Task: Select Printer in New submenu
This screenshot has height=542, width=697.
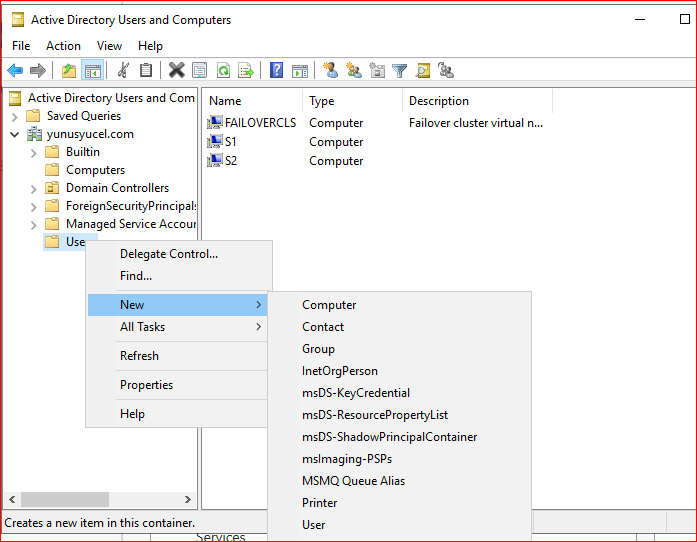Action: pyautogui.click(x=399, y=503)
